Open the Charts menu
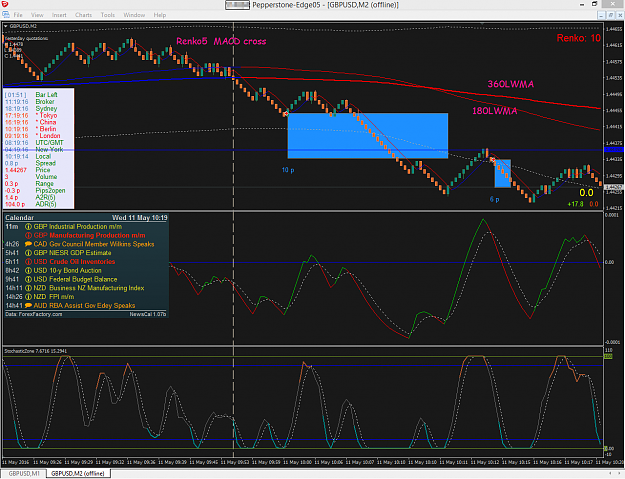Screen dimensions: 625x479 (83, 15)
